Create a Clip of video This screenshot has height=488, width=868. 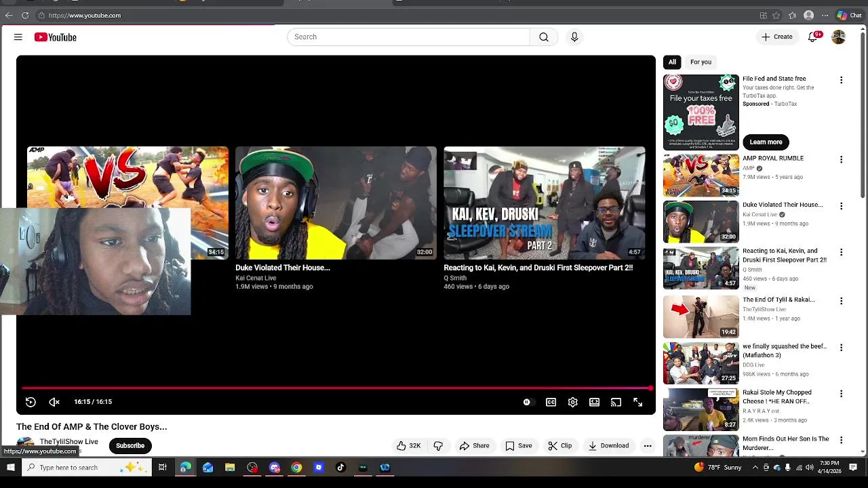560,446
